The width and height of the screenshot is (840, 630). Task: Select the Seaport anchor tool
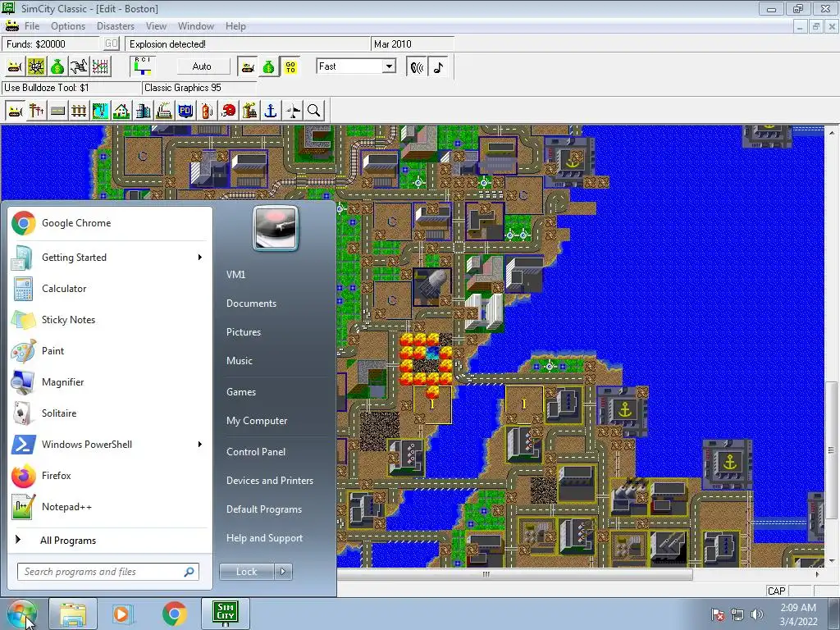tap(271, 111)
